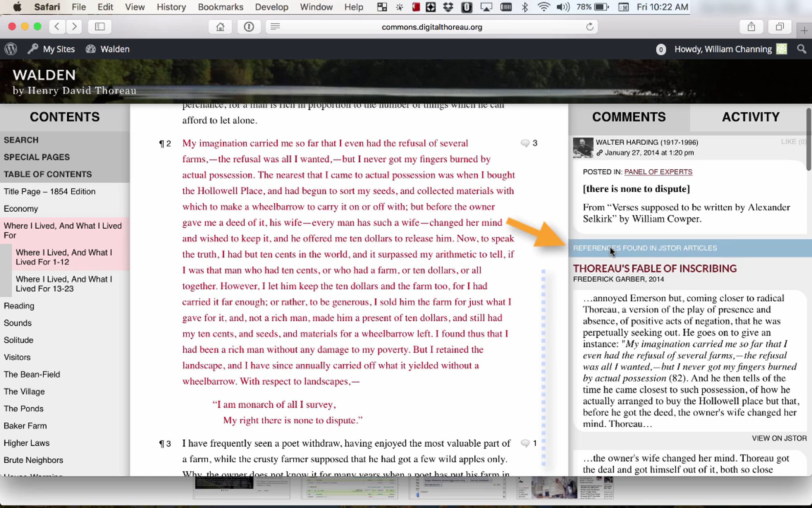812x508 pixels.
Task: Open the Bookmarks menu in menu bar
Action: click(x=220, y=7)
